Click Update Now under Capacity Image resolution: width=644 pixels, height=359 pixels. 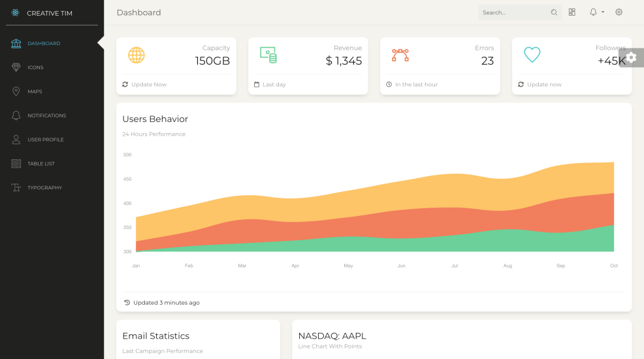coord(148,85)
